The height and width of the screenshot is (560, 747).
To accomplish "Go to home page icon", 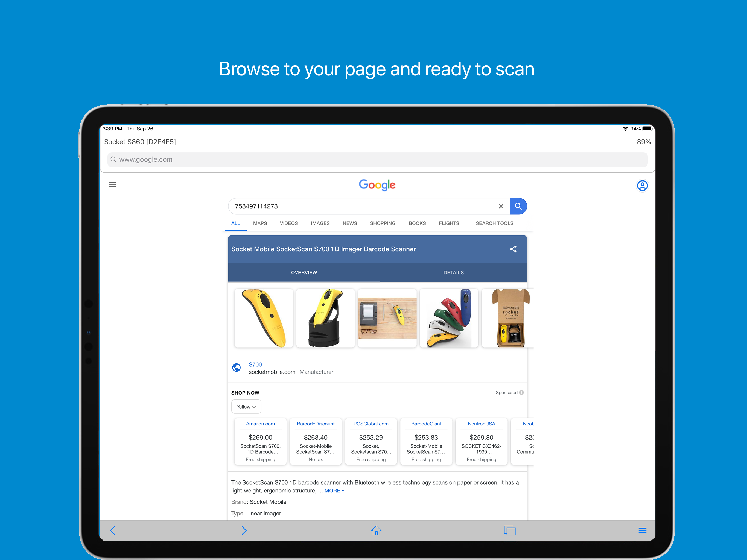I will 376,530.
